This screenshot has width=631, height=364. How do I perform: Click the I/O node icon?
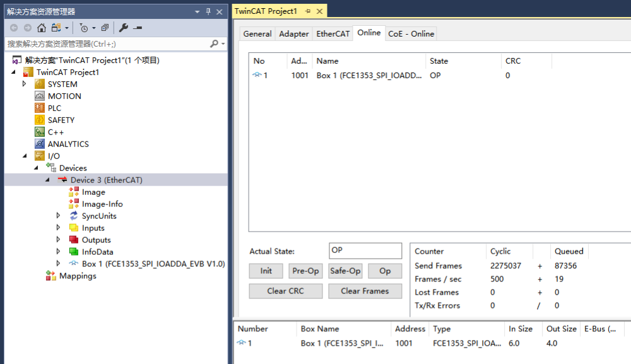[39, 156]
